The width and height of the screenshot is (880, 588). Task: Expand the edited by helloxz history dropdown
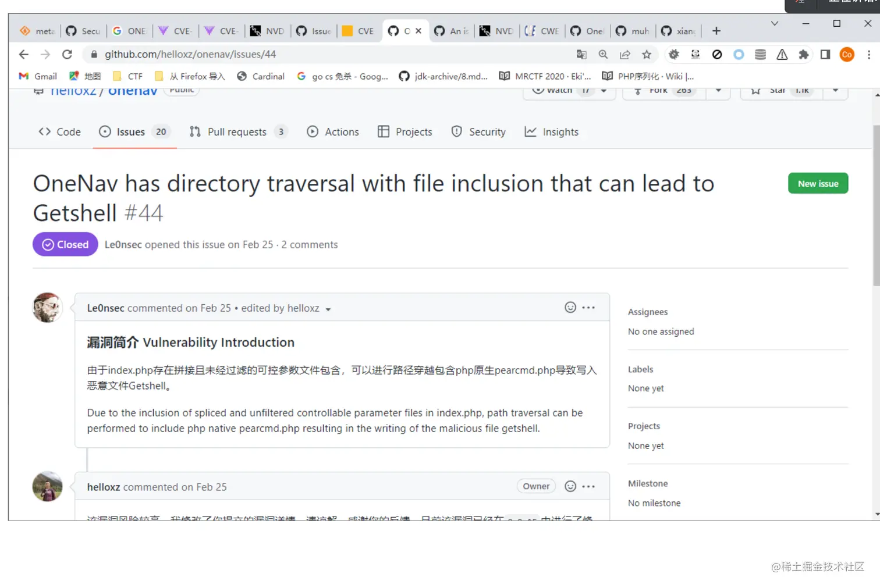pos(328,309)
